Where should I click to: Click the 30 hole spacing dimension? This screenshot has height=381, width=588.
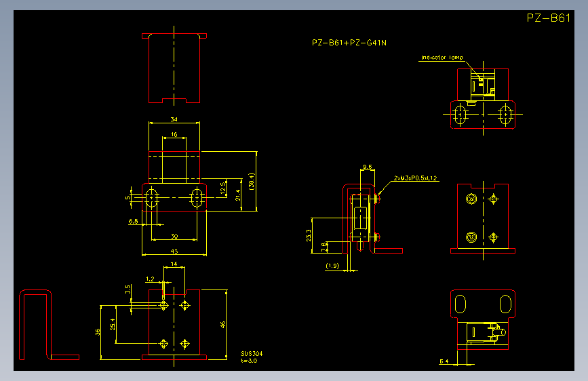point(174,236)
